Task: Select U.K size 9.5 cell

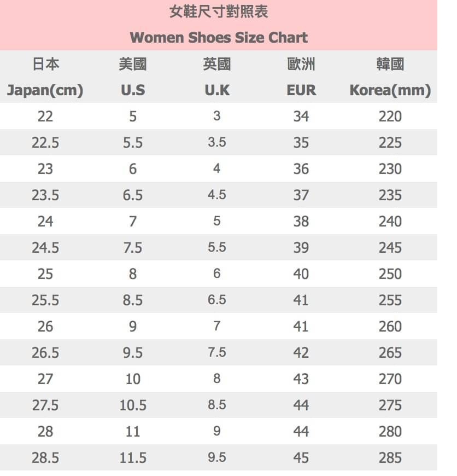Action: click(x=217, y=458)
